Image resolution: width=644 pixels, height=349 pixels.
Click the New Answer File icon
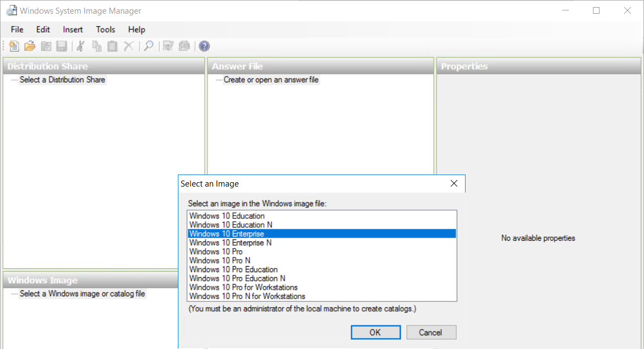pos(14,46)
